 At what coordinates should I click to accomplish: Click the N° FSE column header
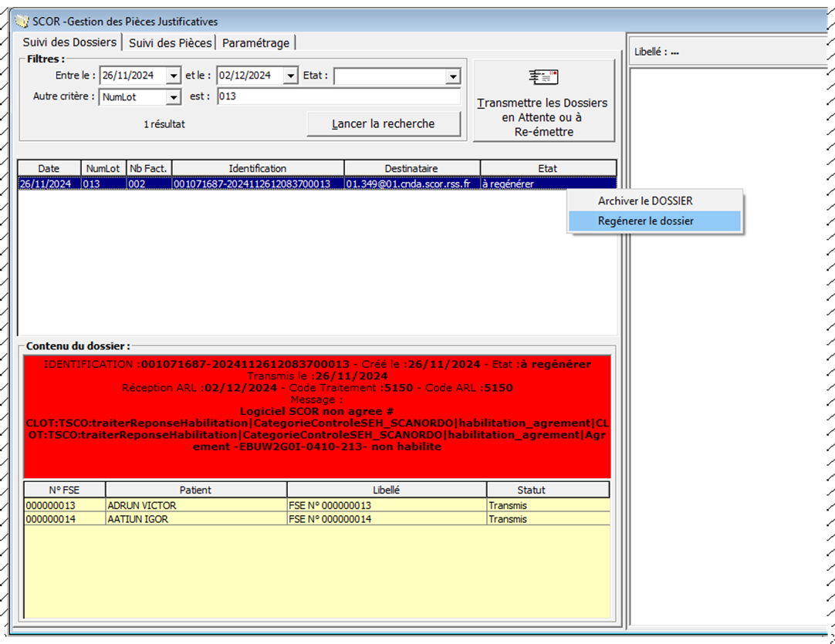[64, 491]
